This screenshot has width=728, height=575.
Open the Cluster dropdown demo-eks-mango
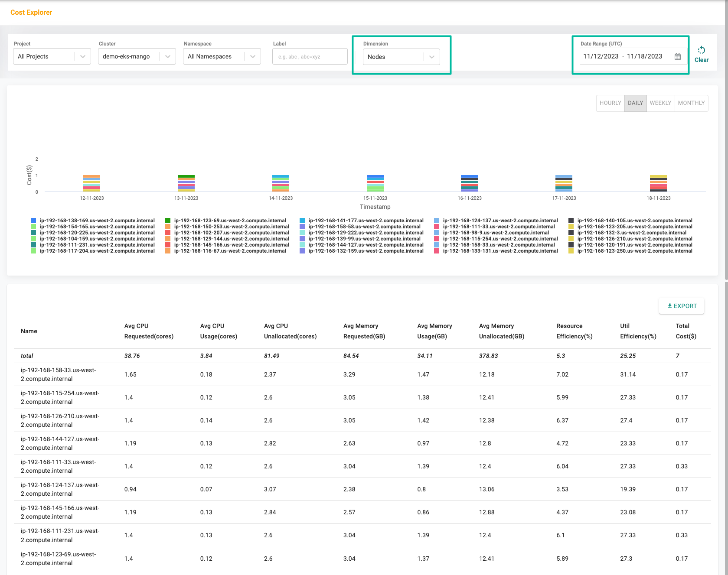tap(137, 56)
